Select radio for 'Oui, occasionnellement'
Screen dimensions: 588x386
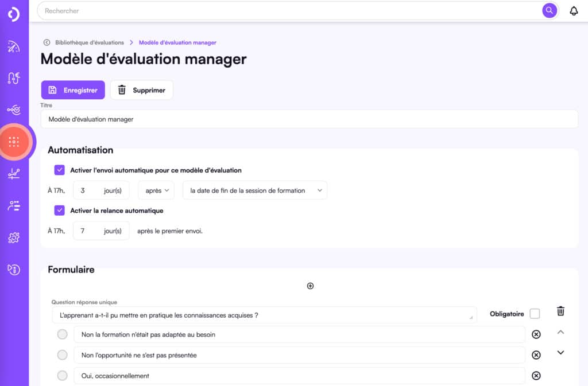point(62,375)
